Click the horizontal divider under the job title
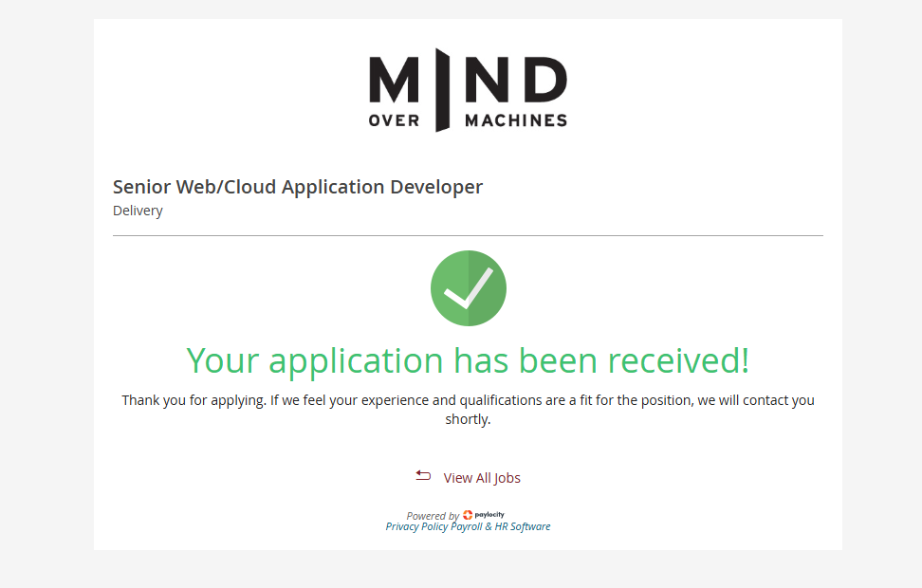This screenshot has height=588, width=922. point(468,235)
